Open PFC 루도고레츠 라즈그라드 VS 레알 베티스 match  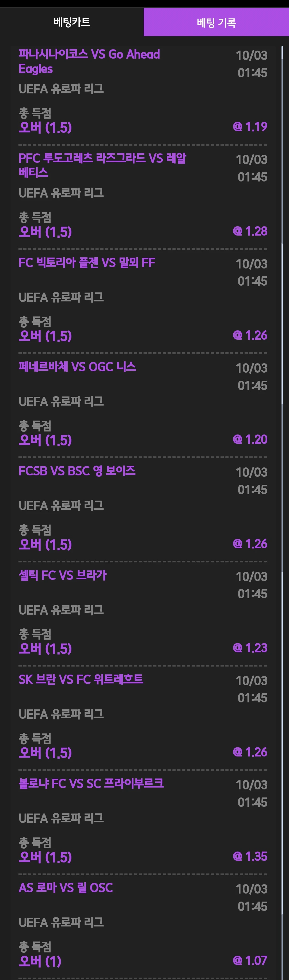[102, 165]
